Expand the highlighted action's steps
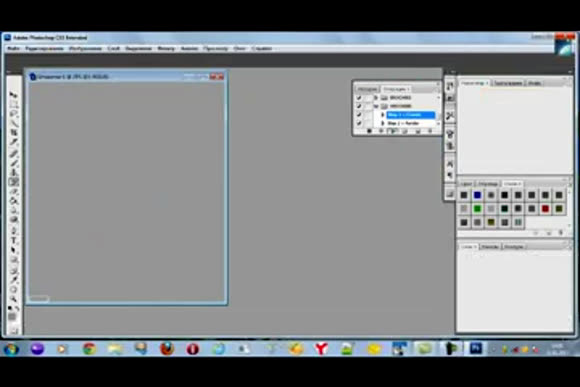 (383, 115)
